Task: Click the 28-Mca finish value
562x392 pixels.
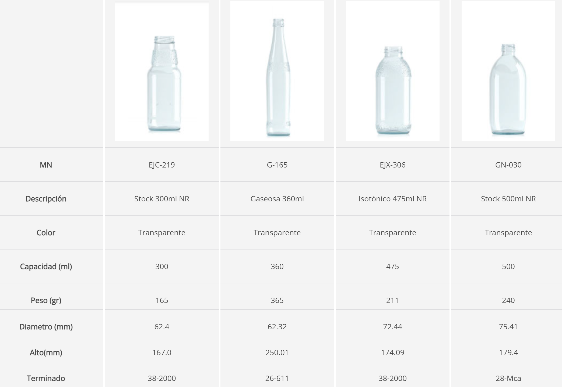Action: [x=508, y=378]
